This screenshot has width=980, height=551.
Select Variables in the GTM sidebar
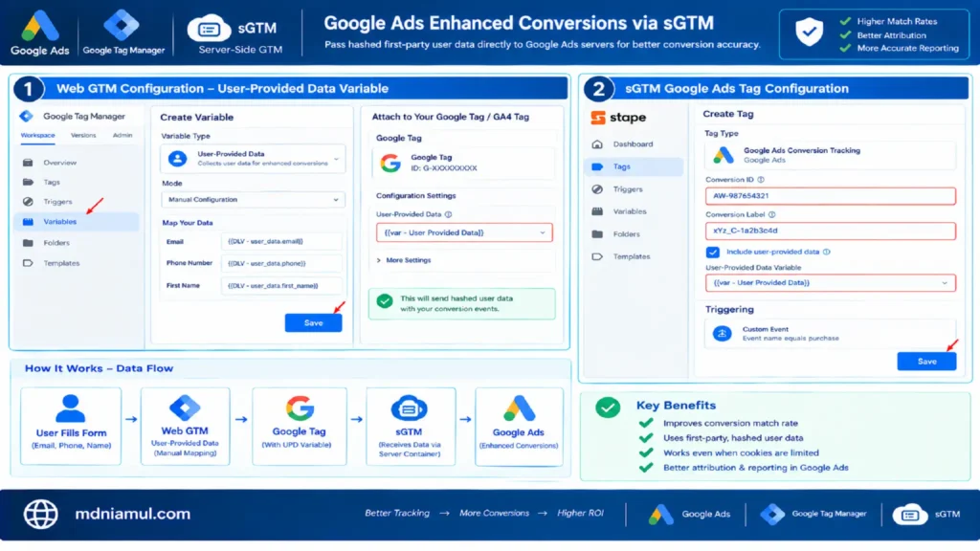(x=77, y=222)
